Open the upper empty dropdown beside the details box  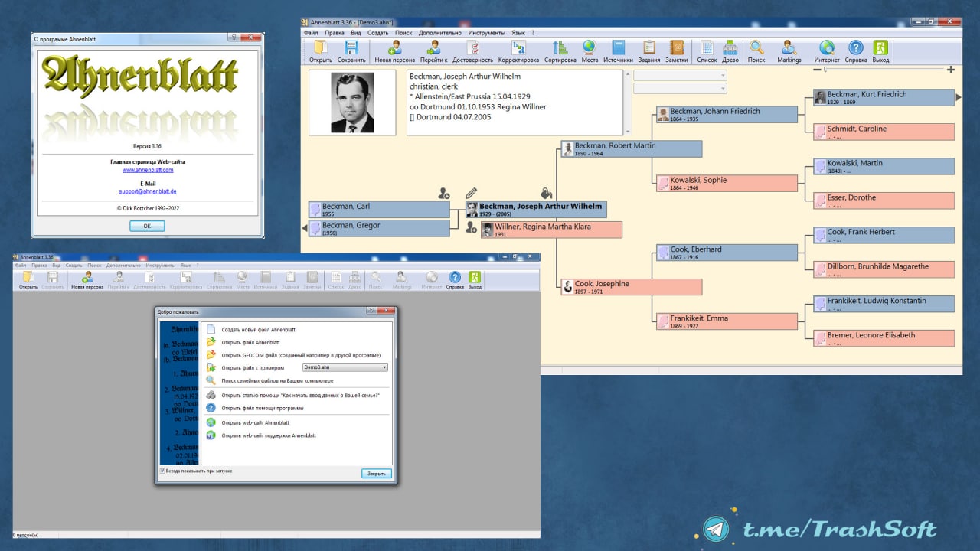(680, 76)
